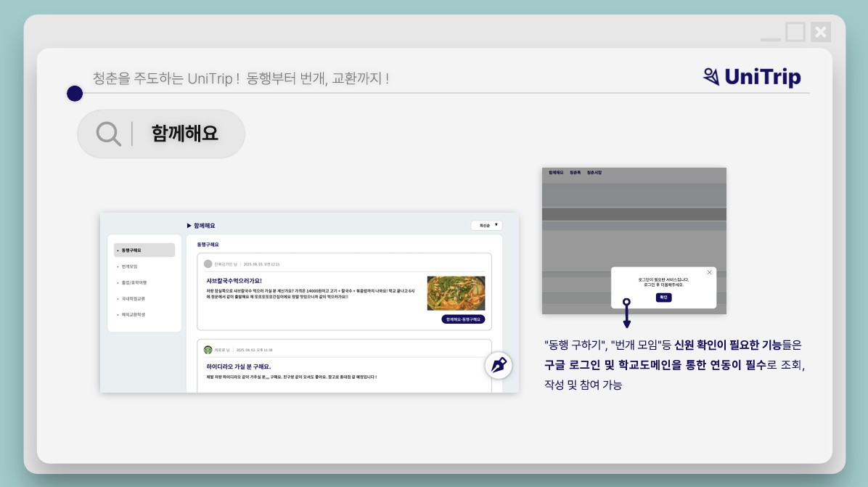Image resolution: width=868 pixels, height=487 pixels.
Task: Click the login-required message text in popup
Action: click(663, 282)
